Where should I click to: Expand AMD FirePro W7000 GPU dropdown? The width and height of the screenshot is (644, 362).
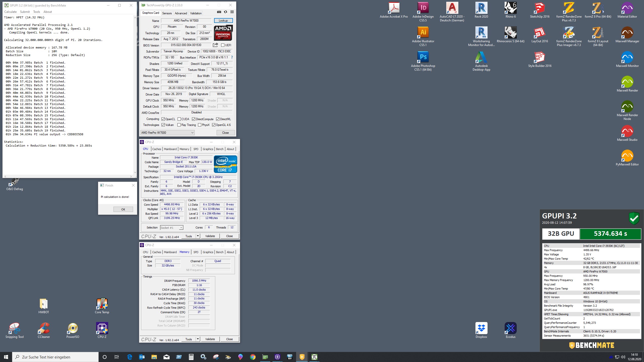pyautogui.click(x=168, y=133)
